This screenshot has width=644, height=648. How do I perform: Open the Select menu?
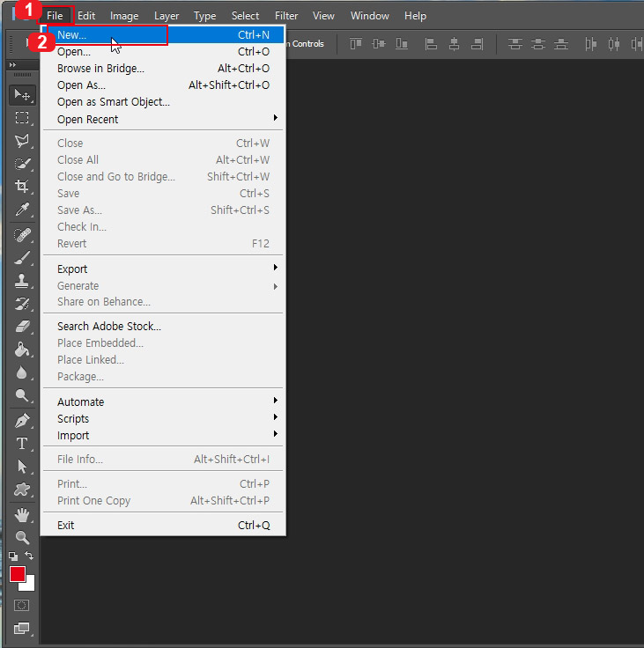coord(245,16)
